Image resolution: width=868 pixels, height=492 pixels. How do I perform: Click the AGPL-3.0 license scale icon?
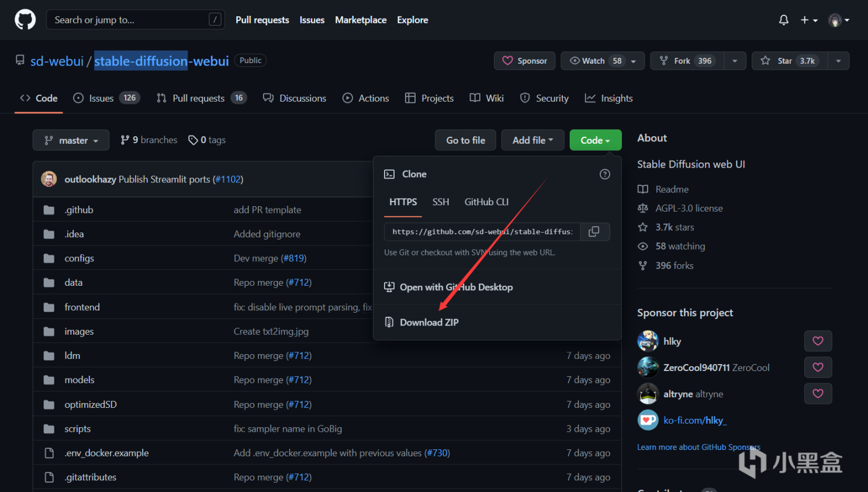pyautogui.click(x=643, y=208)
